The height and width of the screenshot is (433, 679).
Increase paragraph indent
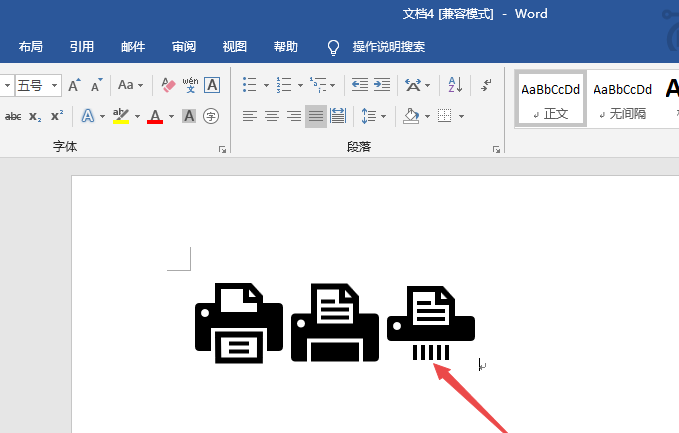click(382, 85)
